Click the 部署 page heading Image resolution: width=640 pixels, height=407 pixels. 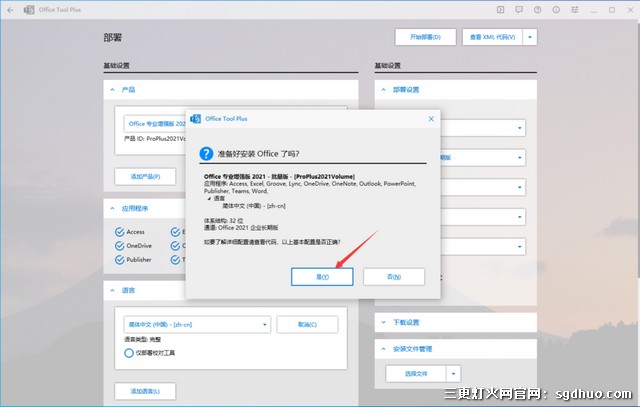[x=113, y=38]
